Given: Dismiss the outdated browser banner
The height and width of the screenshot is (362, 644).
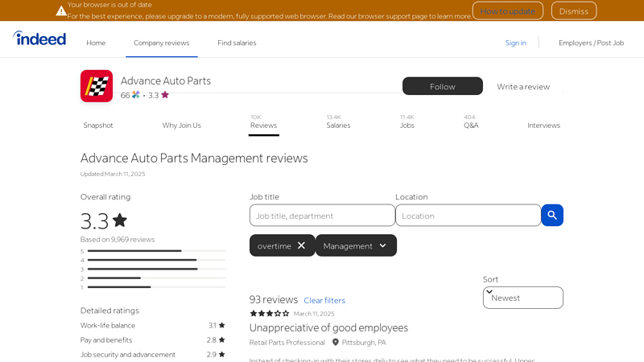Looking at the screenshot, I should (x=573, y=11).
